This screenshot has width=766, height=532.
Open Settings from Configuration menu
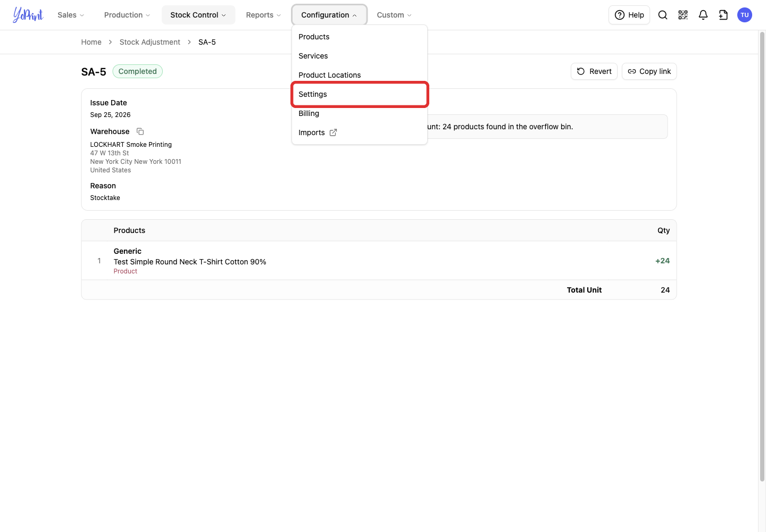click(360, 94)
